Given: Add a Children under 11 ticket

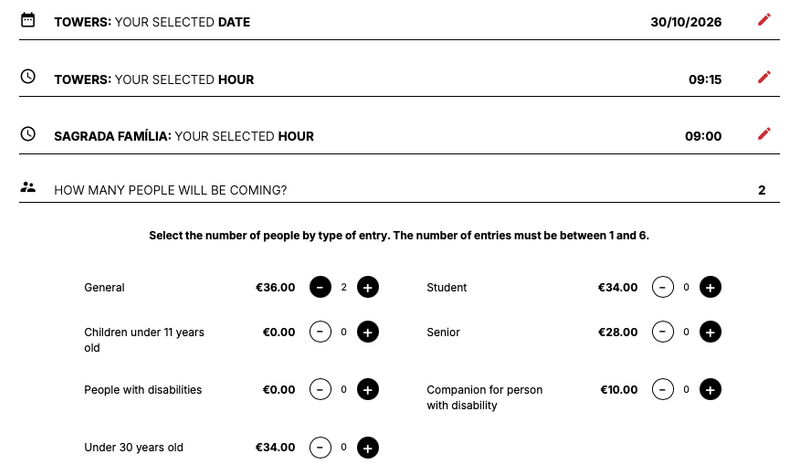Looking at the screenshot, I should 367,332.
